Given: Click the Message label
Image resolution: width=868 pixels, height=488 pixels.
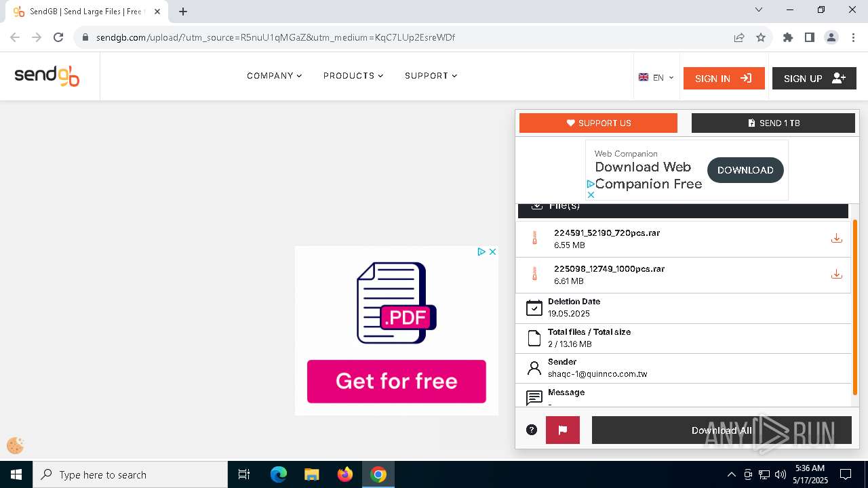Looking at the screenshot, I should (566, 392).
